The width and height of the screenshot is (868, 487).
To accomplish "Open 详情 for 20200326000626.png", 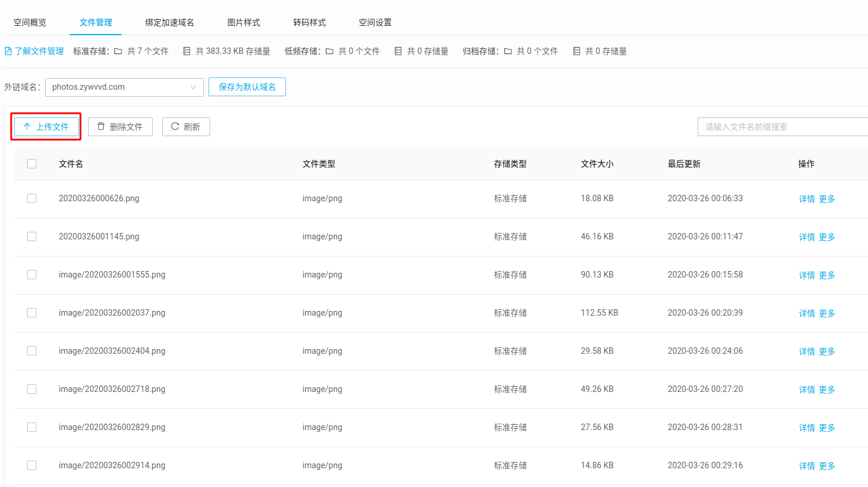I will (x=807, y=199).
